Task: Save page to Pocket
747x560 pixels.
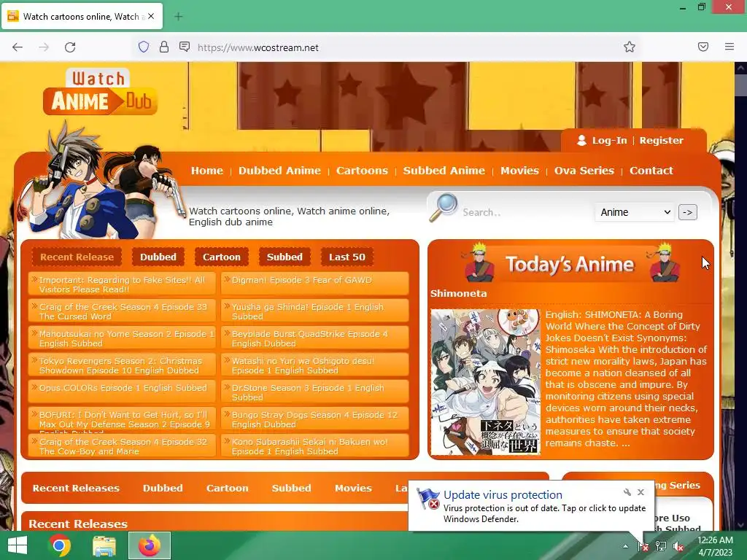Action: click(703, 47)
